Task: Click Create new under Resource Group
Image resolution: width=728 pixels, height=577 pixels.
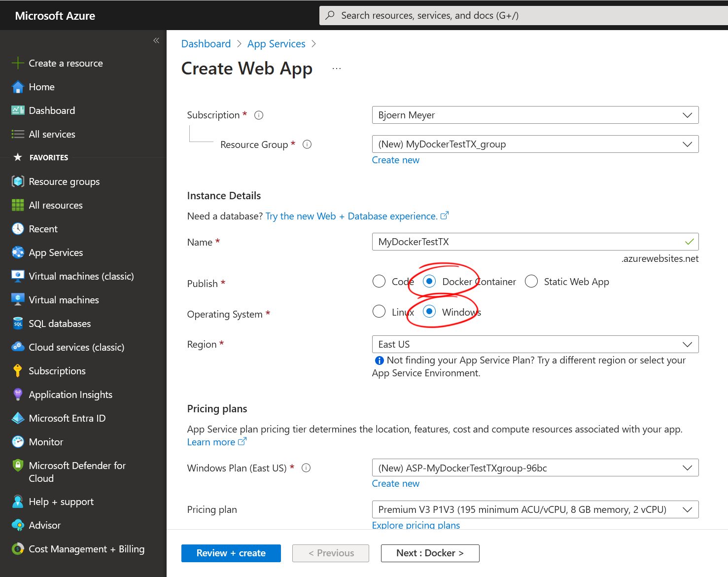Action: click(396, 160)
